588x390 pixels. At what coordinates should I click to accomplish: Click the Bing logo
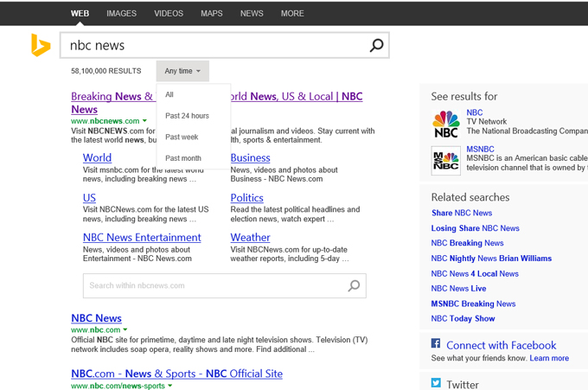(x=41, y=45)
